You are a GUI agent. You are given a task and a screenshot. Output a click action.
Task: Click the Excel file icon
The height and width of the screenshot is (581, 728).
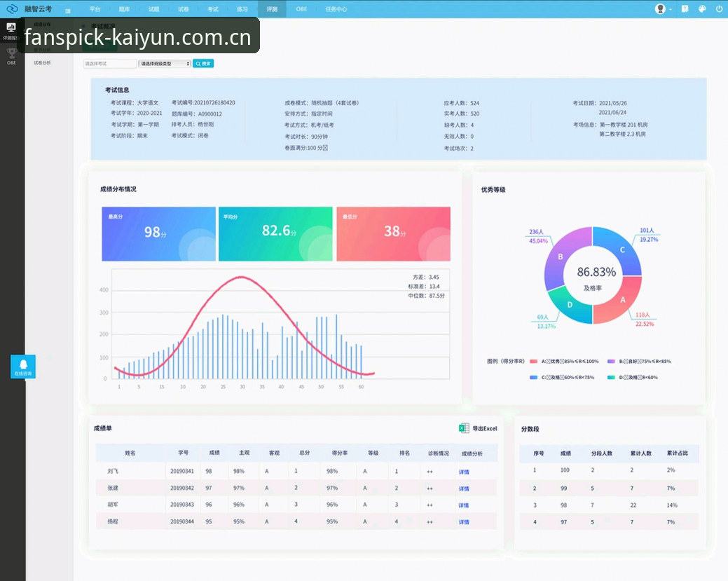coord(464,428)
